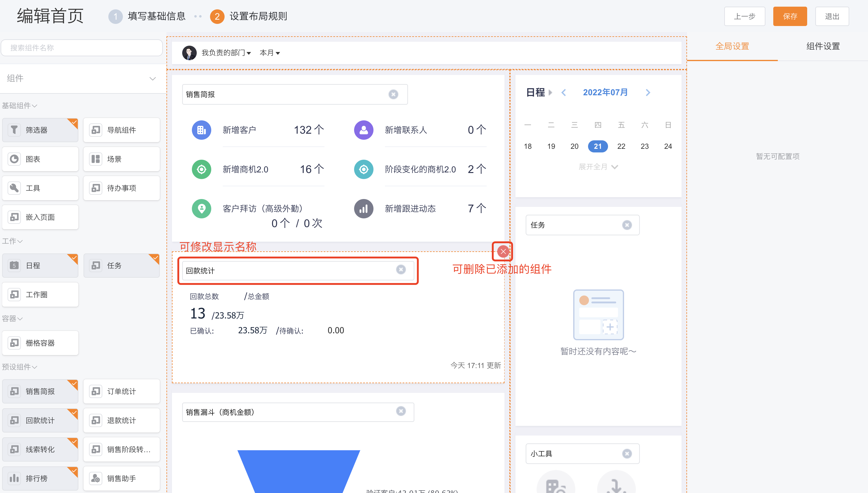
Task: Add the 工作圈 work circle component
Action: click(x=40, y=295)
